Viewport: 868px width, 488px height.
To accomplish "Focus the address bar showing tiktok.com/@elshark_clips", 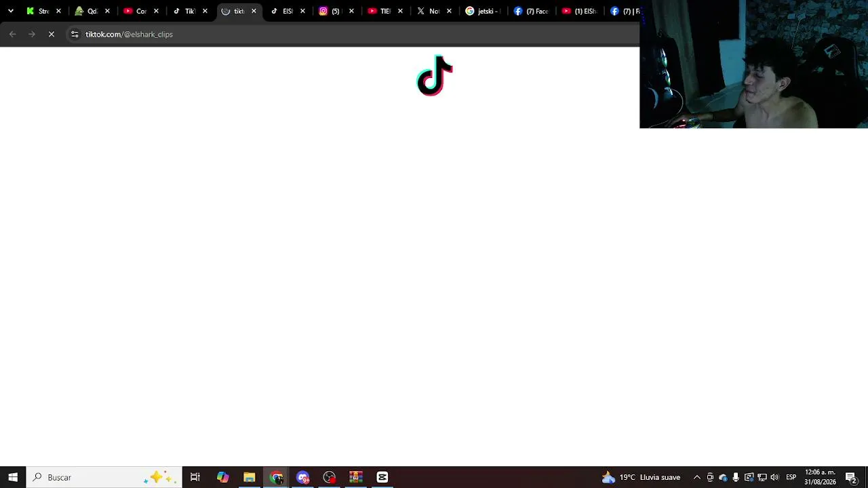I will [353, 34].
